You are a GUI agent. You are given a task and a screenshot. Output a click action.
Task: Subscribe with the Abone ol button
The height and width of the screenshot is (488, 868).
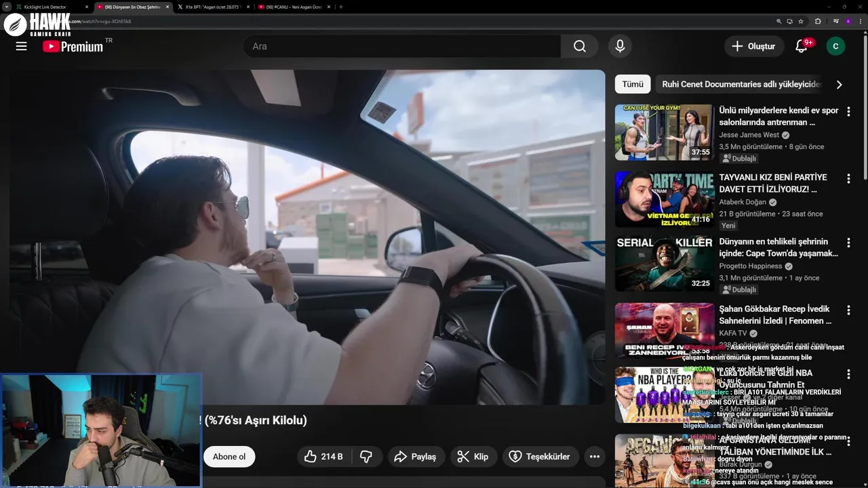click(229, 456)
